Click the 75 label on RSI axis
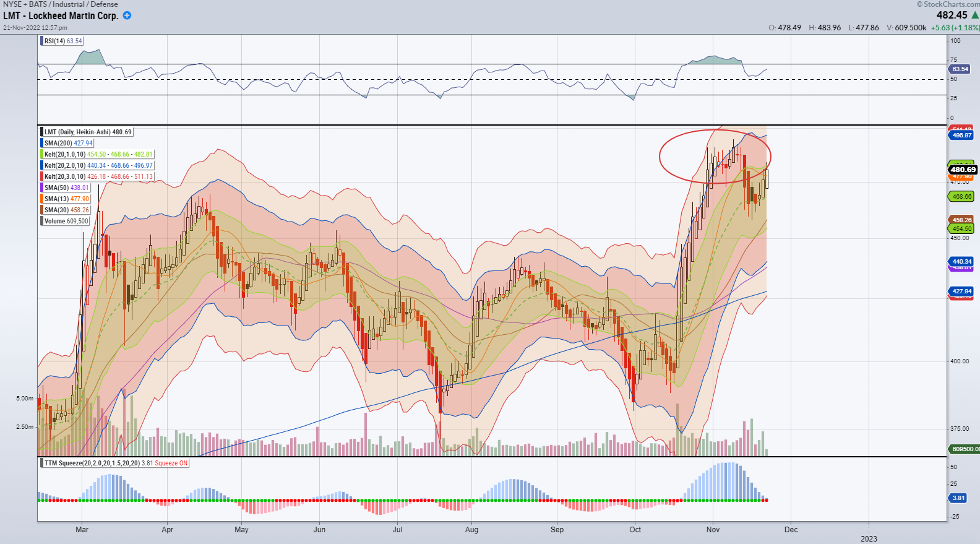The height and width of the screenshot is (544, 980). pyautogui.click(x=953, y=59)
